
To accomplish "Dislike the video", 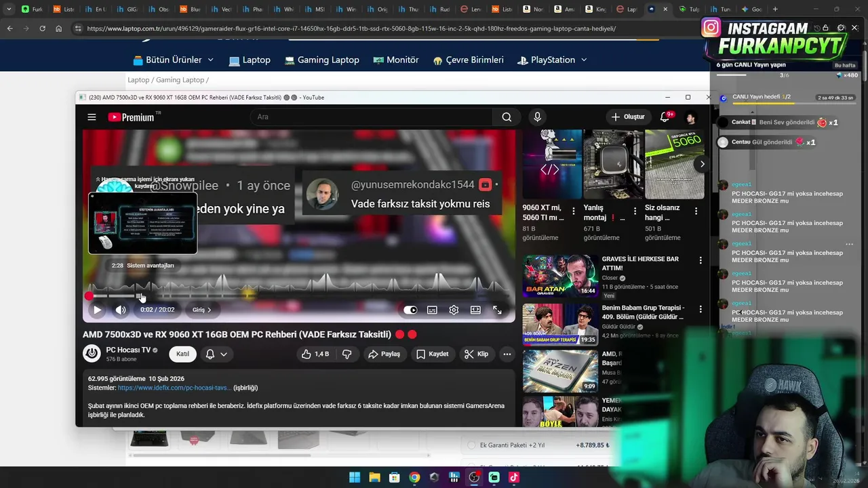I will pyautogui.click(x=347, y=354).
